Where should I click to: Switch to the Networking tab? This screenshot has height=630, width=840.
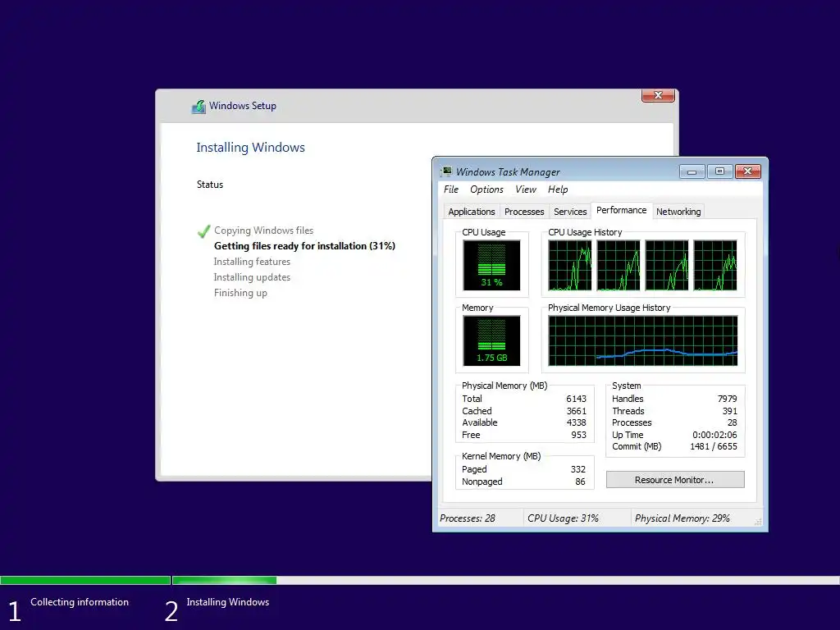pos(678,212)
